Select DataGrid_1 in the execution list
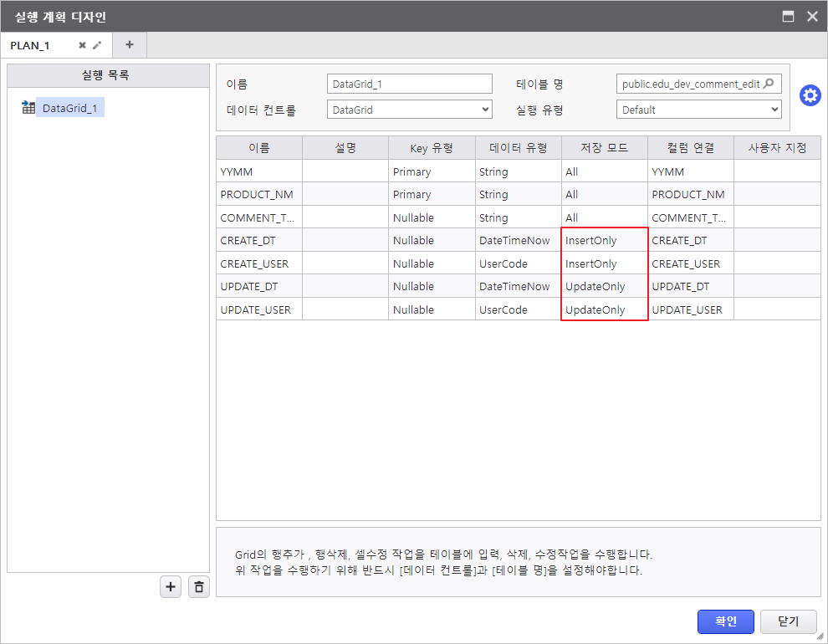 (69, 108)
